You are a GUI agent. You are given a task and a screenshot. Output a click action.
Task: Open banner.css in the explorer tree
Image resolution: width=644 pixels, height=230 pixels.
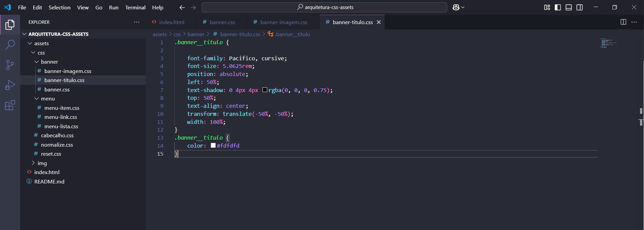[83, 89]
